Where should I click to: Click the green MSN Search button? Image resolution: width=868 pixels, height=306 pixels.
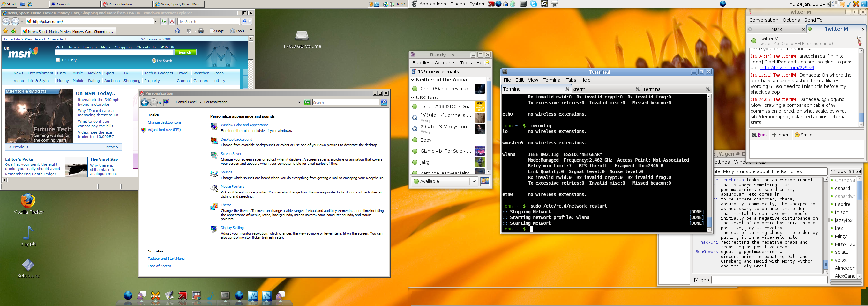185,52
